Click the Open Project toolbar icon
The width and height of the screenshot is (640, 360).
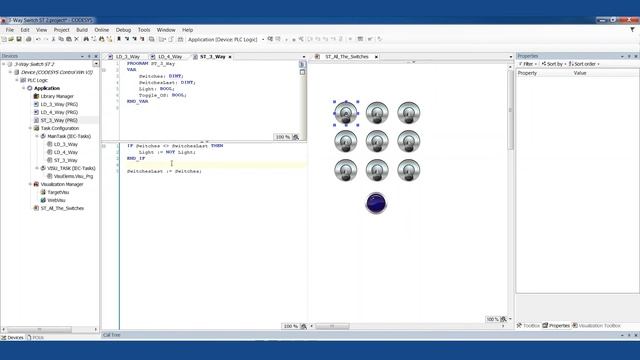coord(11,39)
